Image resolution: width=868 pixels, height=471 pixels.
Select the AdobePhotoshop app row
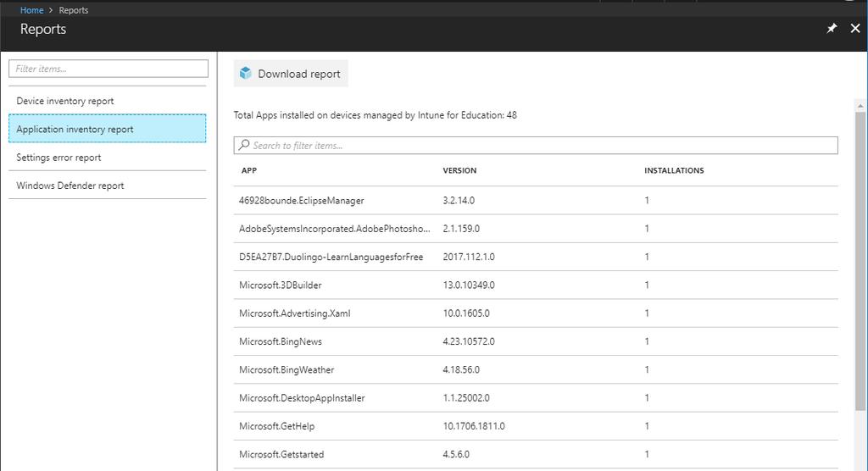pos(536,229)
